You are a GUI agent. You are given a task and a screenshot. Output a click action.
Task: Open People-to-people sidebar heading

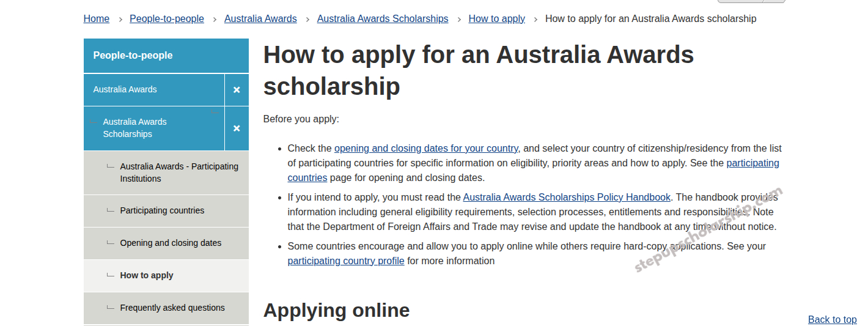(133, 56)
